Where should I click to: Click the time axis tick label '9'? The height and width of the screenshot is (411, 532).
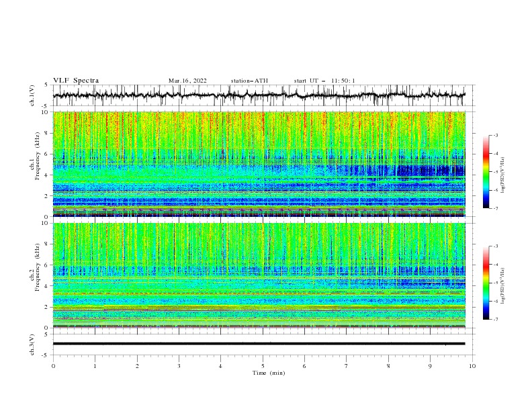tap(430, 366)
